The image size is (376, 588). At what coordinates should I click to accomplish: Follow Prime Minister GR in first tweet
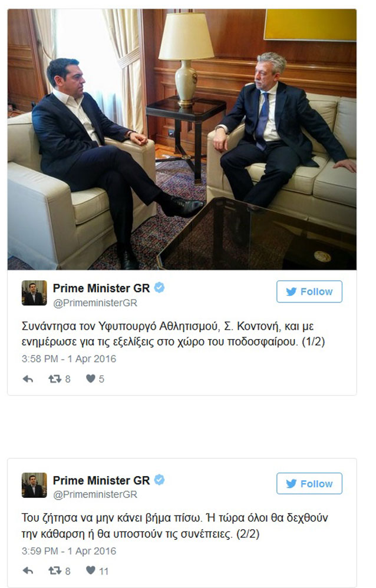[309, 291]
